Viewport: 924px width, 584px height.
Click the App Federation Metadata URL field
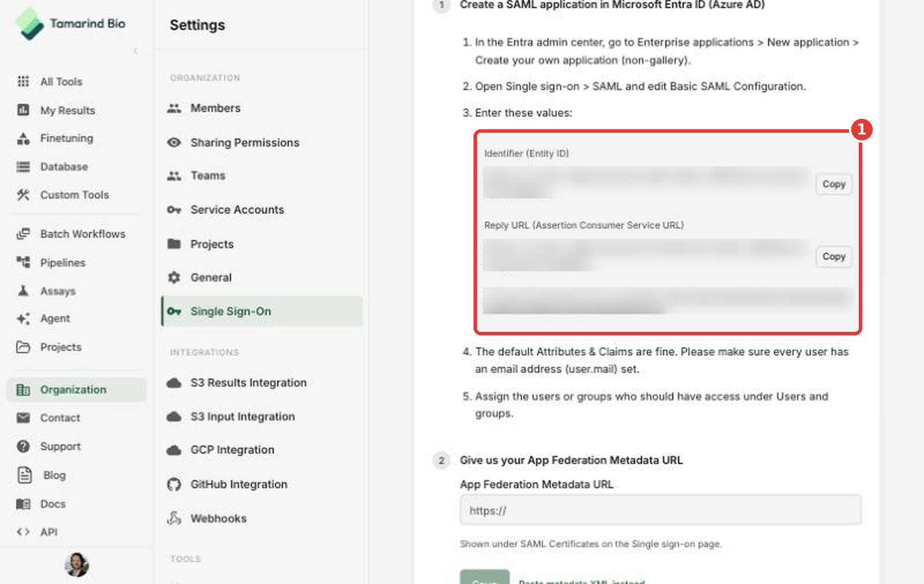click(x=661, y=510)
